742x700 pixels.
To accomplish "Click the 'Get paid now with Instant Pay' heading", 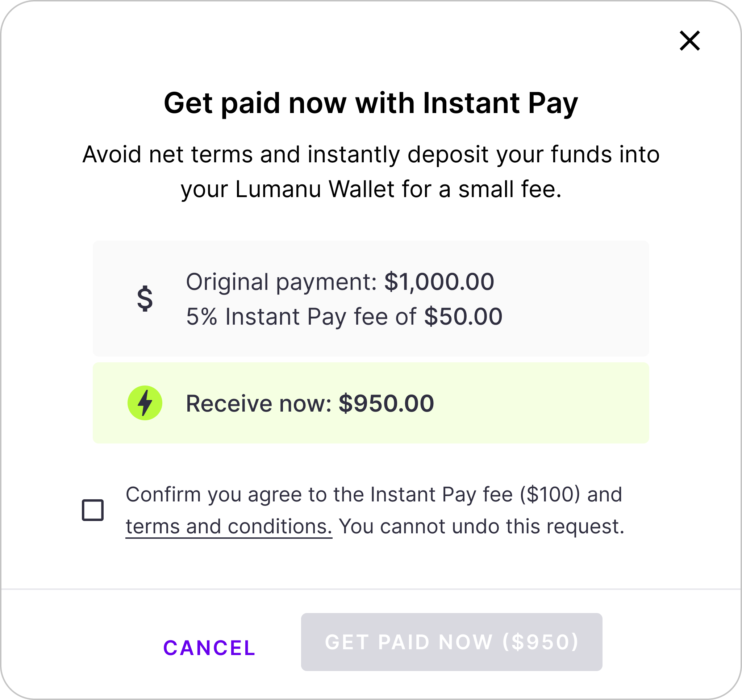I will pos(371,103).
